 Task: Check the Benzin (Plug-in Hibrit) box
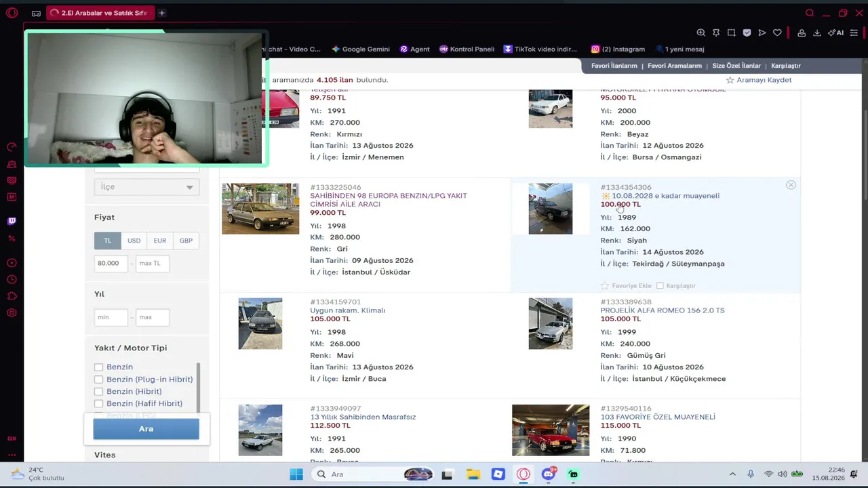[98, 380]
